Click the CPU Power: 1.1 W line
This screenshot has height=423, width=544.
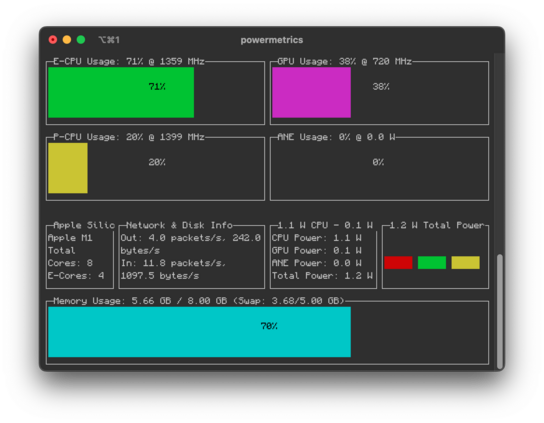[x=317, y=238]
